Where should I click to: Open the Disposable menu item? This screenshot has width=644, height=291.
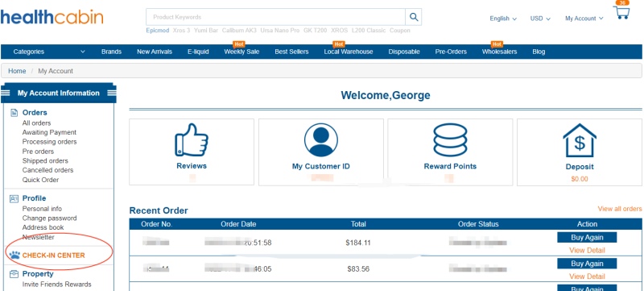[x=404, y=52]
